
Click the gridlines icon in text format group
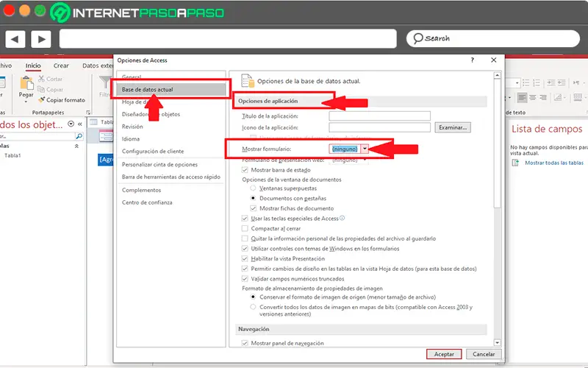tap(558, 98)
